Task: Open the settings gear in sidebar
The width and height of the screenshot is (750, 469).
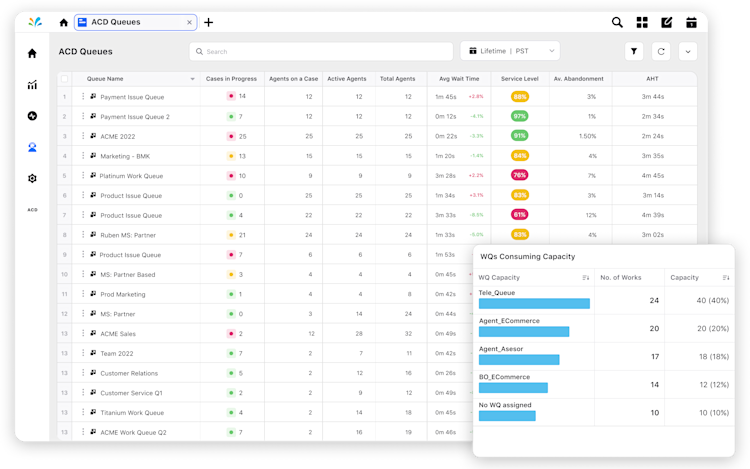Action: coord(32,178)
